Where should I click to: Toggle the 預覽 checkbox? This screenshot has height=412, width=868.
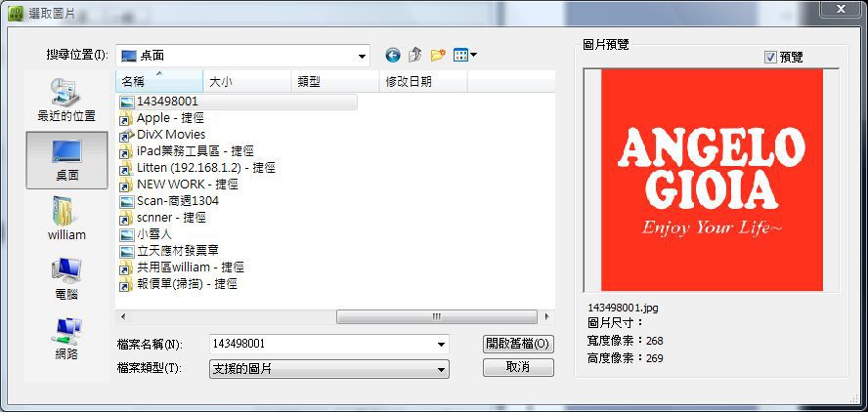(770, 57)
